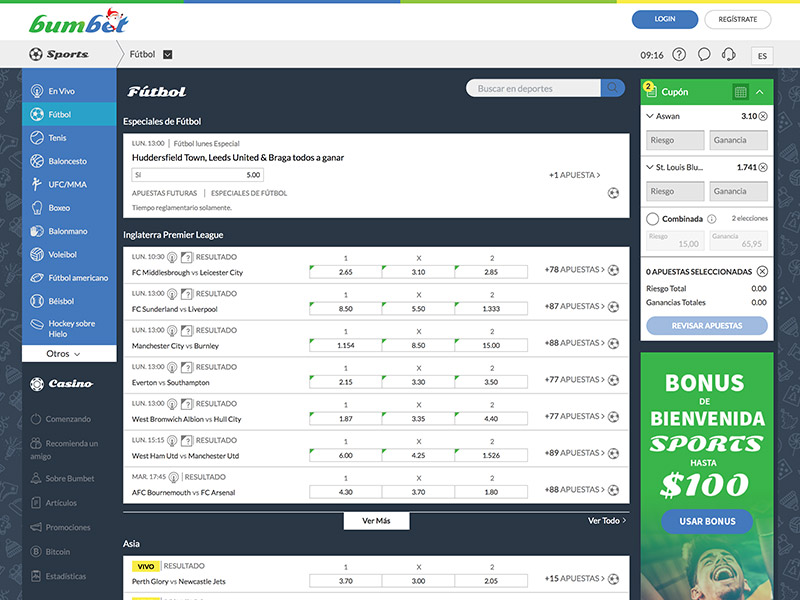Toggle the Combinada radio button
The width and height of the screenshot is (800, 600).
point(652,219)
